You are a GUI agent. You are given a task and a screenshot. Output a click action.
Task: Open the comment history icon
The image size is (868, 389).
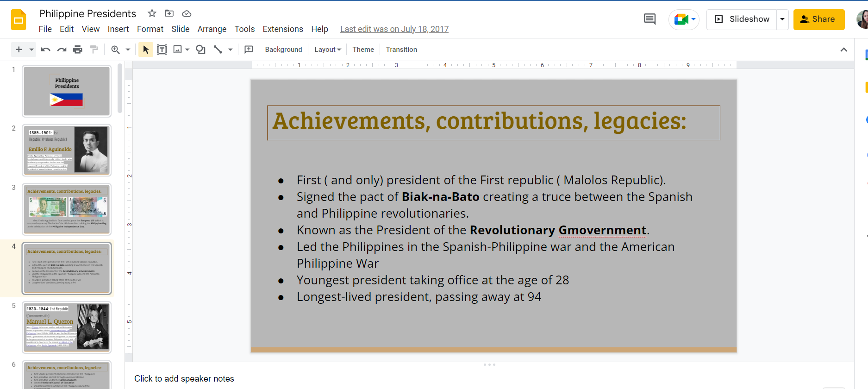[x=650, y=19]
